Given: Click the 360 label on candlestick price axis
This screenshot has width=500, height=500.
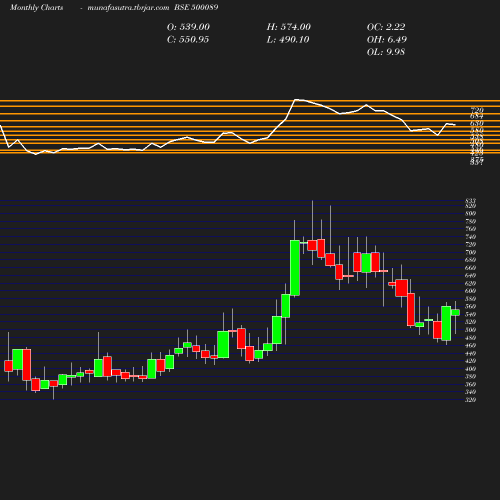Looking at the screenshot, I should (x=470, y=384).
